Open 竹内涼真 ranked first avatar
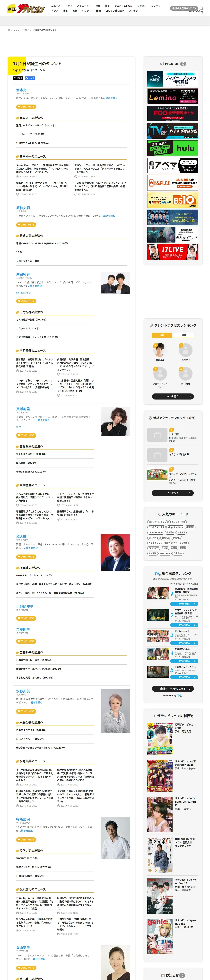210x980 pixels. 160,350
